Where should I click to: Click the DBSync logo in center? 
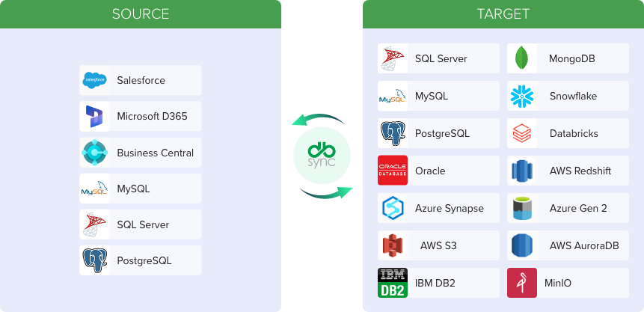tap(322, 156)
